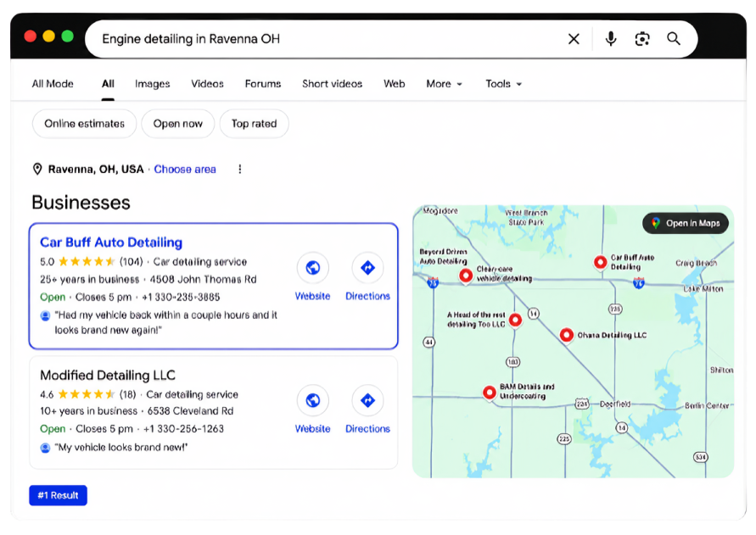Open image search with the camera lens icon
The height and width of the screenshot is (535, 756).
(642, 39)
